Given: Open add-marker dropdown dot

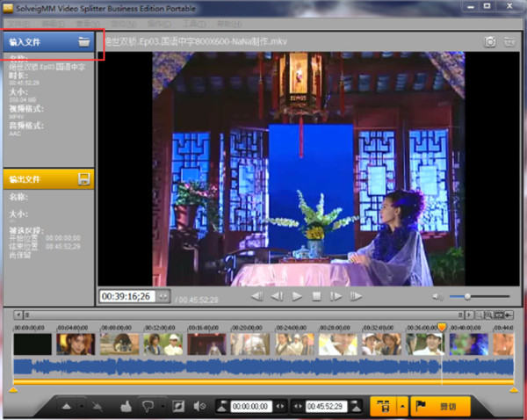Looking at the screenshot, I should 82,407.
